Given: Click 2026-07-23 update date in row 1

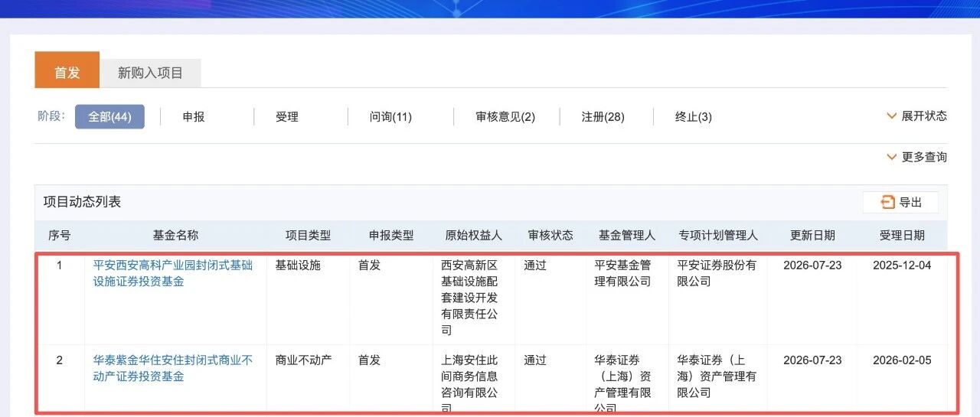Looking at the screenshot, I should 812,266.
